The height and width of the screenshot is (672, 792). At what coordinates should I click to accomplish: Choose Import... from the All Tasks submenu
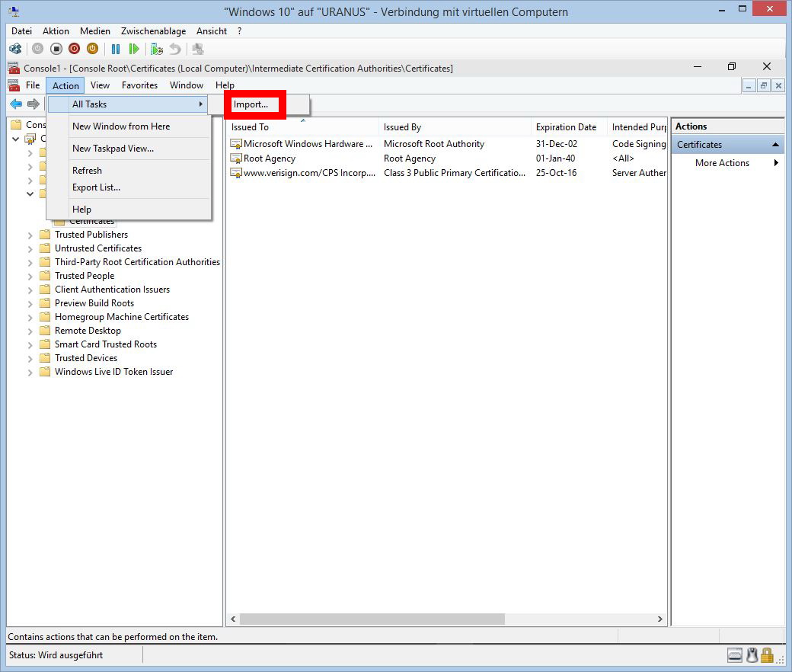click(251, 104)
